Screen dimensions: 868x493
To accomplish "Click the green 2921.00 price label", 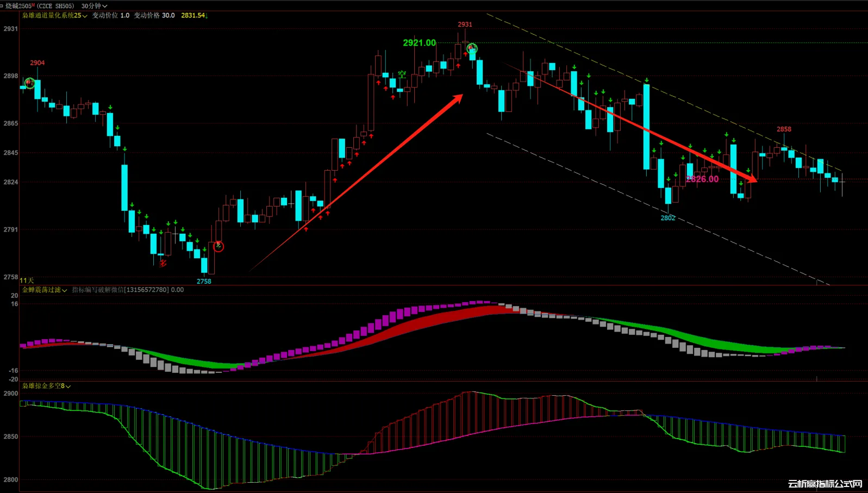I will click(419, 42).
